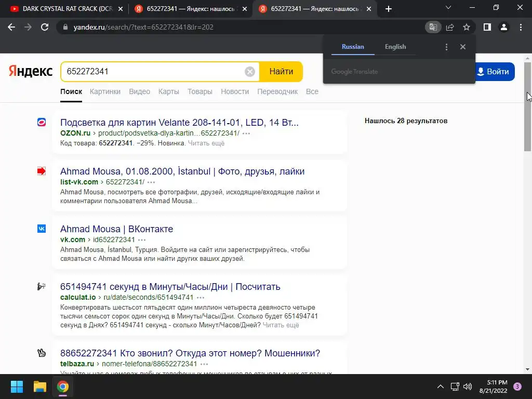Click the page vertical scrollbar thumb

tap(527, 107)
